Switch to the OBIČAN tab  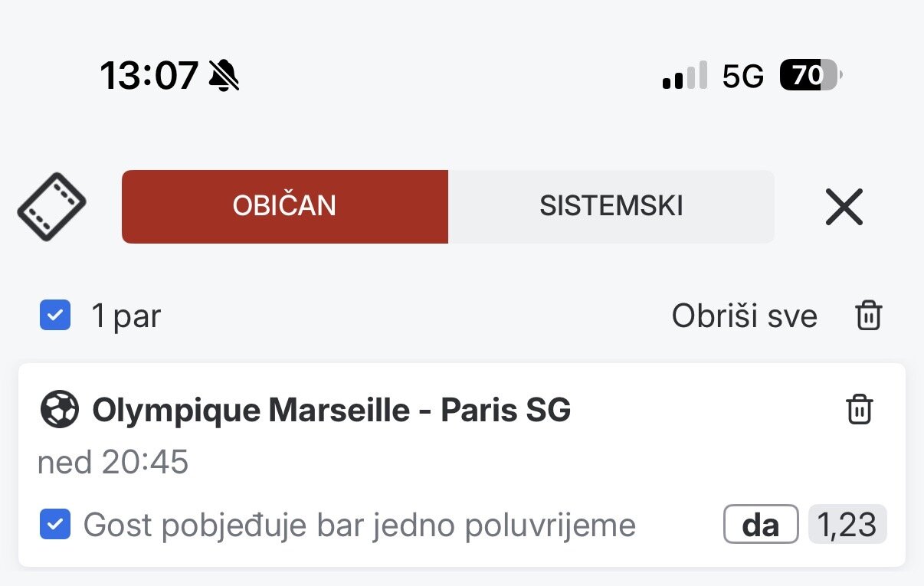coord(285,207)
